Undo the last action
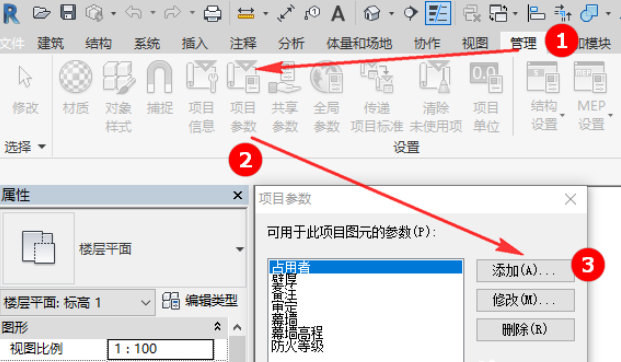The image size is (621, 362). (134, 13)
